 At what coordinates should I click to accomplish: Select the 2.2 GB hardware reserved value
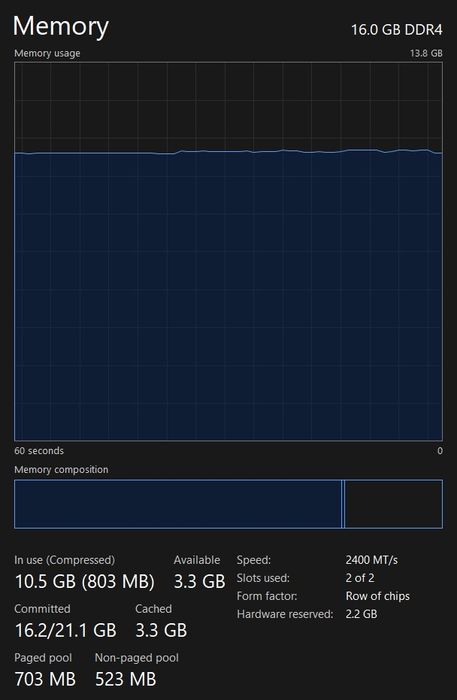tap(361, 614)
